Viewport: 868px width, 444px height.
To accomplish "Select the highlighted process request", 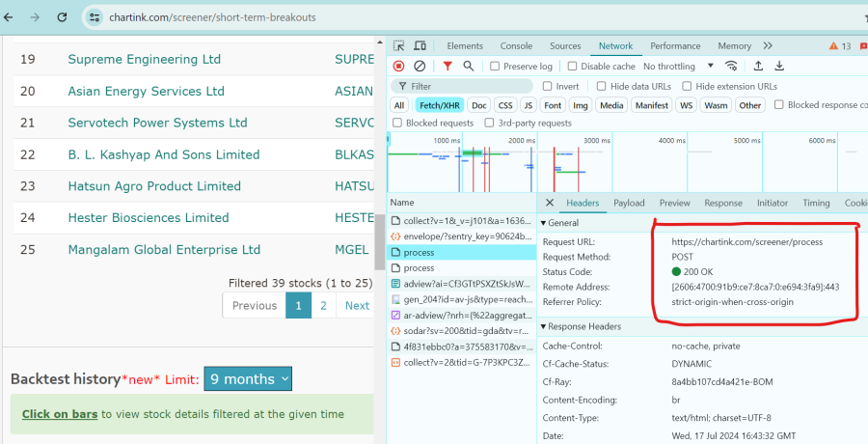I will [x=462, y=253].
